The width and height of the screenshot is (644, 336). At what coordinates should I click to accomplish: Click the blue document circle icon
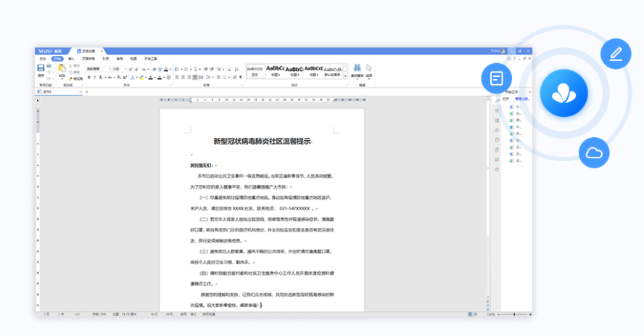[x=496, y=78]
